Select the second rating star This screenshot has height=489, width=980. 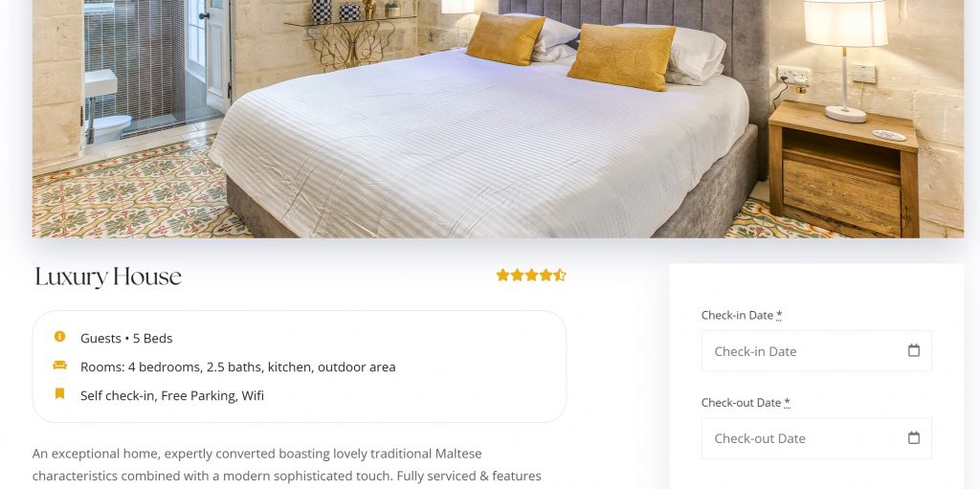point(517,276)
